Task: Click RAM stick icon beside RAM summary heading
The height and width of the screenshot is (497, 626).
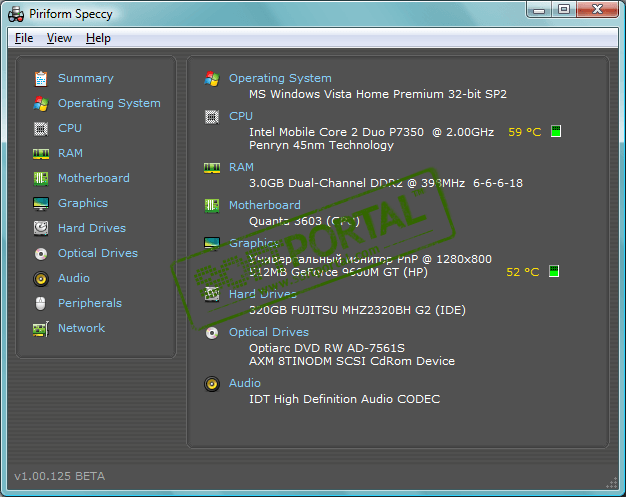Action: point(212,168)
